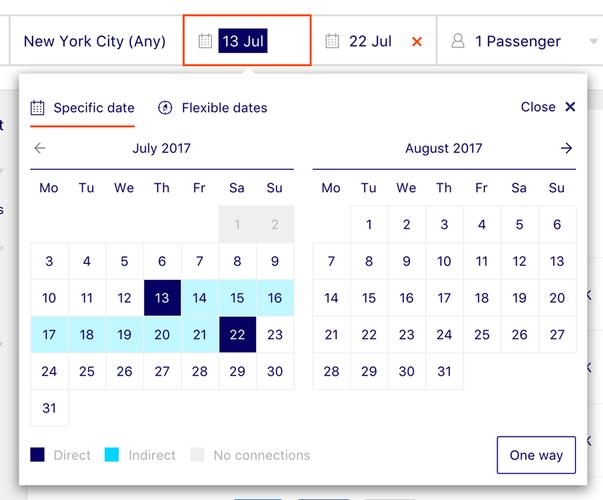603x500 pixels.
Task: Advance to next month with right arrow
Action: point(566,148)
